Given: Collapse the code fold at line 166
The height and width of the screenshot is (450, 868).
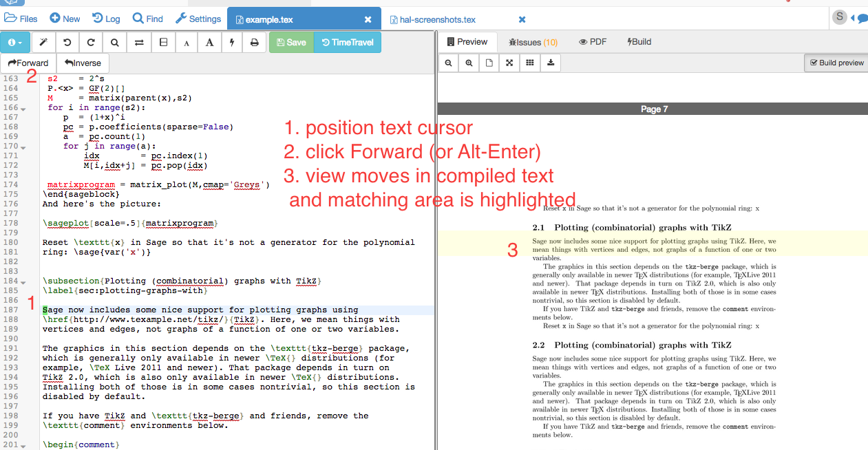Looking at the screenshot, I should (23, 109).
